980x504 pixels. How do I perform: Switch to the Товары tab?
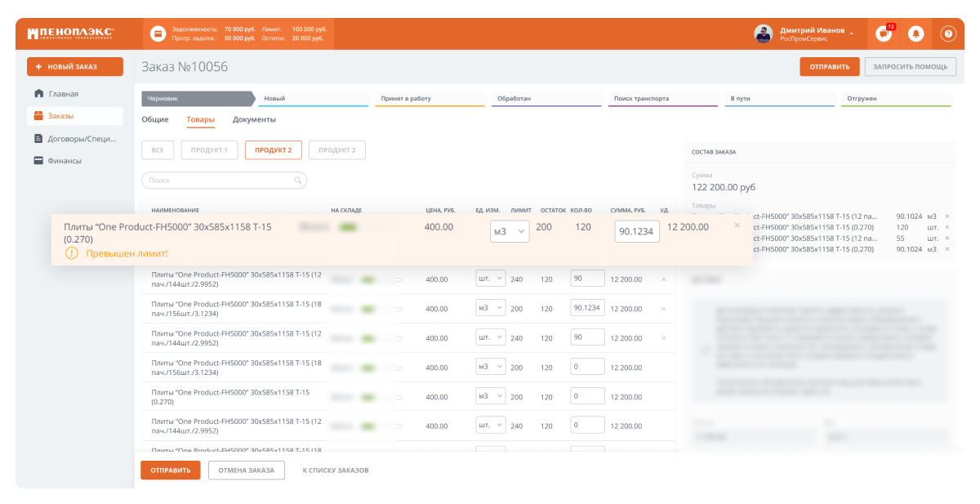click(201, 119)
